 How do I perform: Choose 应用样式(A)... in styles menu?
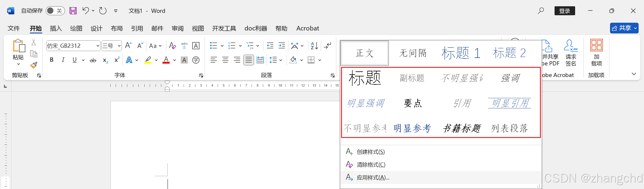(441, 177)
